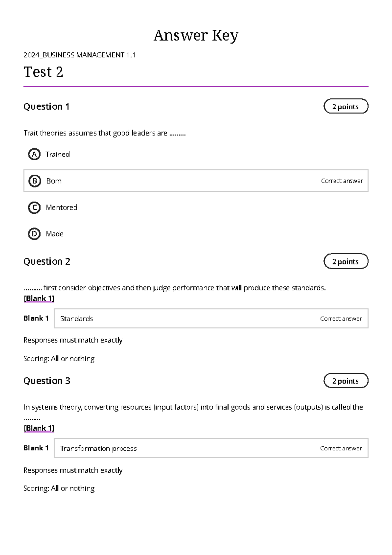Viewport: 392px width, 555px height.
Task: Click the Trait theories question text
Action: [x=105, y=133]
